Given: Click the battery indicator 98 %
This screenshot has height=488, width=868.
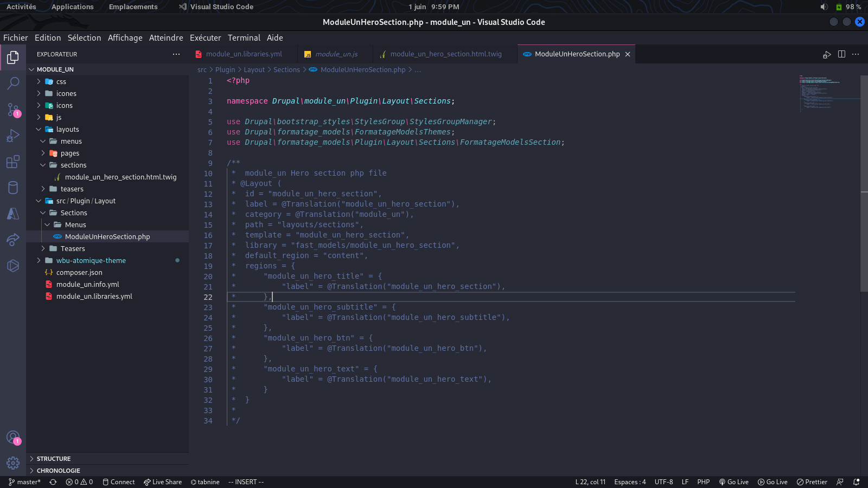Looking at the screenshot, I should [849, 7].
